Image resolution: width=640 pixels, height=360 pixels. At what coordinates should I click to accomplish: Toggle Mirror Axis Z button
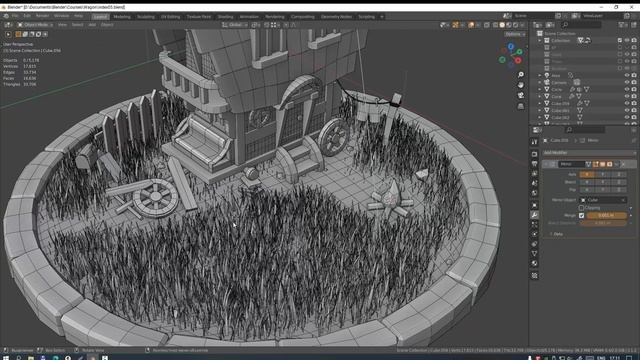click(619, 174)
